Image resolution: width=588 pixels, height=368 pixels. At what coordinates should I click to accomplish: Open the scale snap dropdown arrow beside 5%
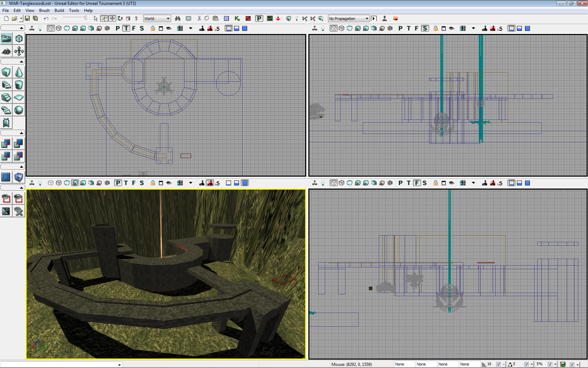click(555, 364)
